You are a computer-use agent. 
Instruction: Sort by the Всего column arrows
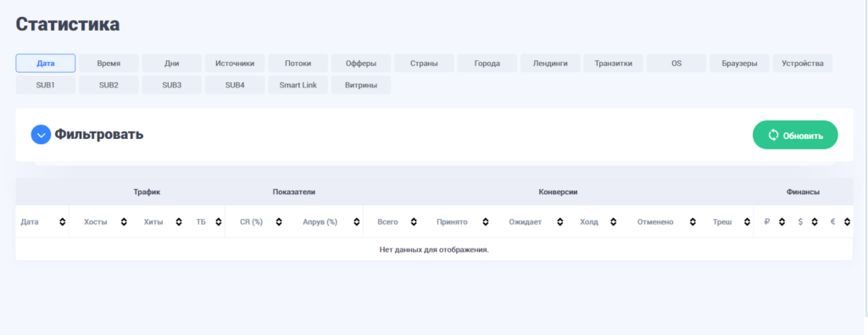(414, 222)
